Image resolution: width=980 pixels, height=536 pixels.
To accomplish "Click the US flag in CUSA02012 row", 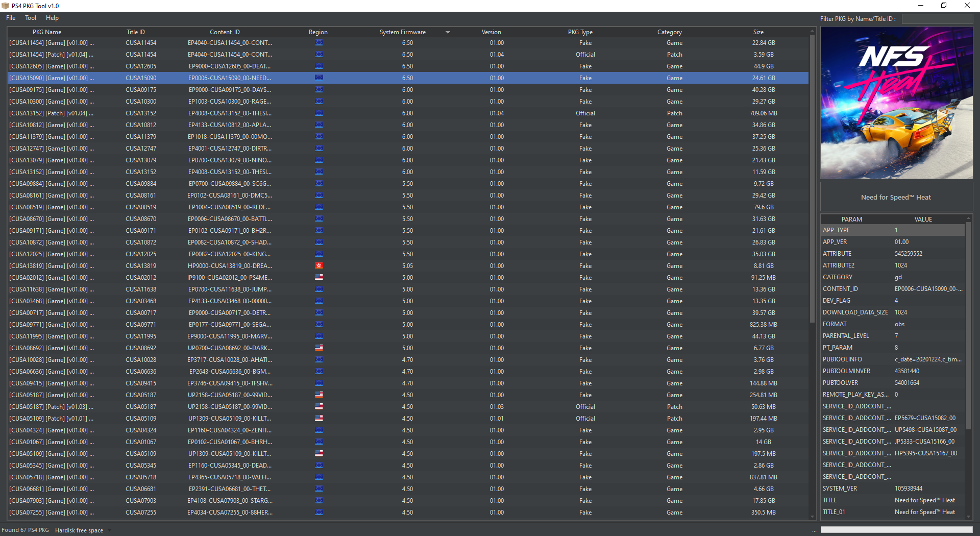I will point(319,278).
